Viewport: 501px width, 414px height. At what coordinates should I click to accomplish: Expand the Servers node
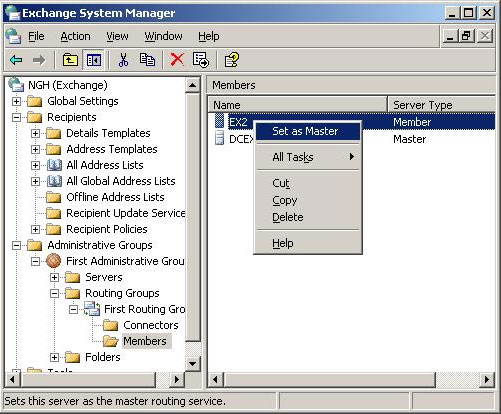point(54,277)
